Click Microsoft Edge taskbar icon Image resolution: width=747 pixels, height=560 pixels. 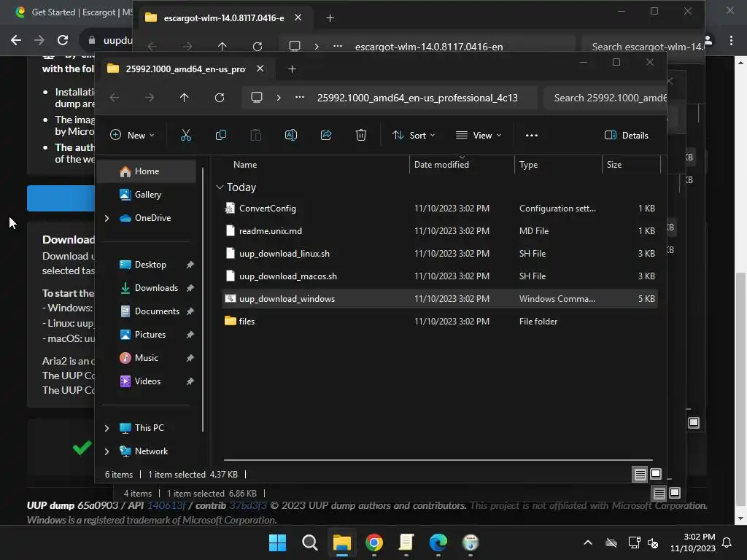[438, 542]
